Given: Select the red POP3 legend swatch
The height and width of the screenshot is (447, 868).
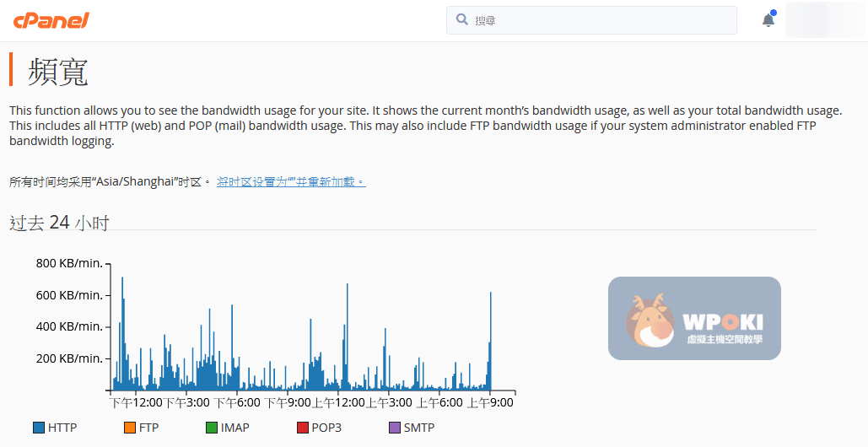Looking at the screenshot, I should point(302,428).
